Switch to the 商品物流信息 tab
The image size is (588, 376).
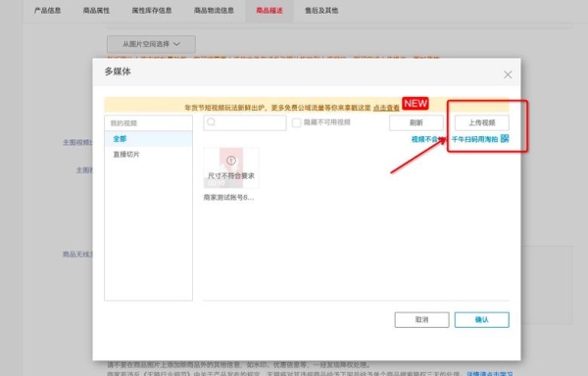click(x=214, y=11)
